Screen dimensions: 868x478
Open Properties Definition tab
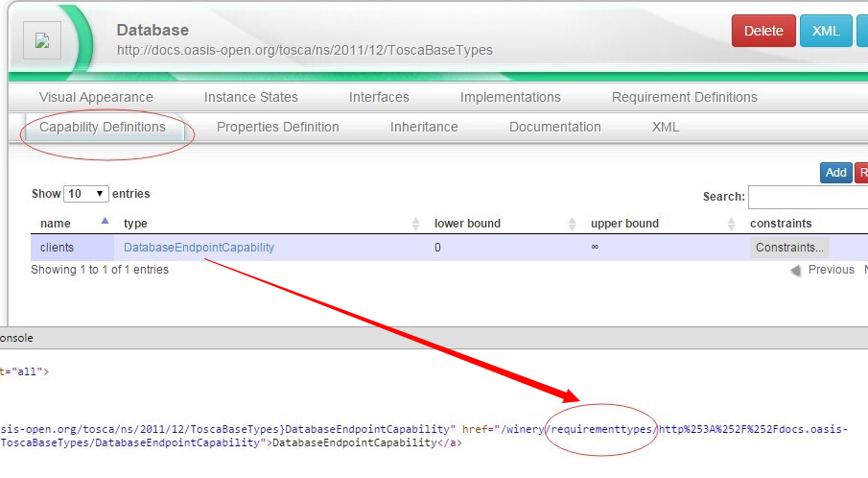pyautogui.click(x=277, y=127)
